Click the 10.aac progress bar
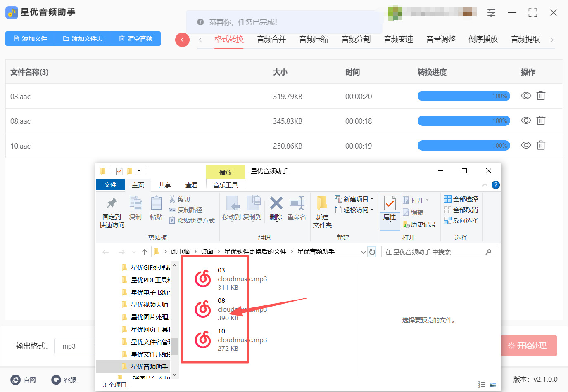Screen dimensions: 568x392 coord(464,145)
